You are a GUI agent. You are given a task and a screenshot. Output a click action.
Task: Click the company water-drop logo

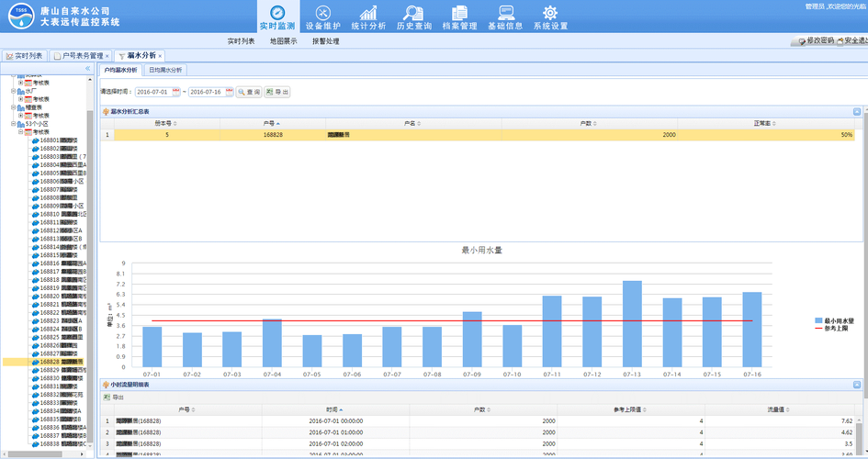click(x=21, y=16)
